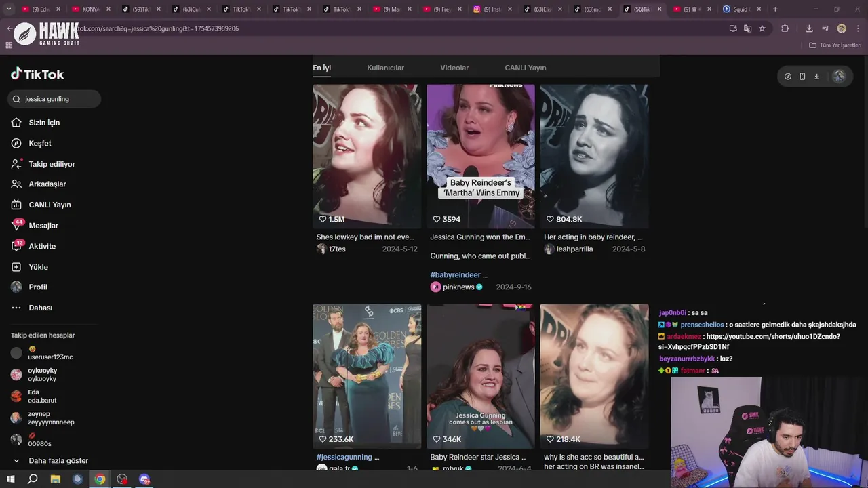Click the Dahası three-dots icon
This screenshot has width=868, height=488.
tap(16, 308)
